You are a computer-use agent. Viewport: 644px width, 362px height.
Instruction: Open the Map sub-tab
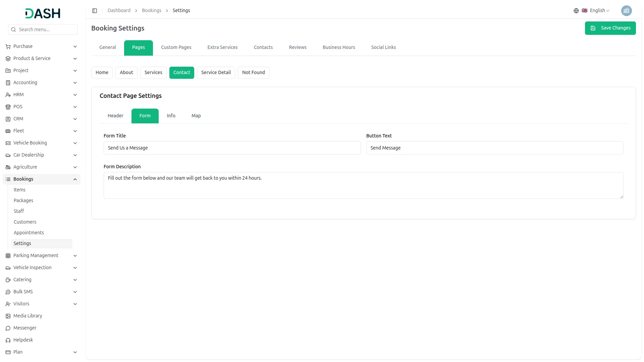point(196,116)
